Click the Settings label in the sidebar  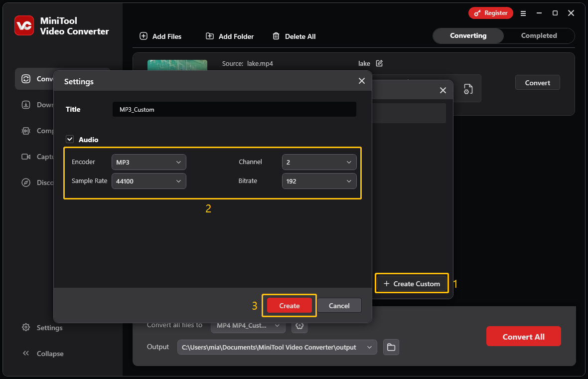pyautogui.click(x=49, y=328)
